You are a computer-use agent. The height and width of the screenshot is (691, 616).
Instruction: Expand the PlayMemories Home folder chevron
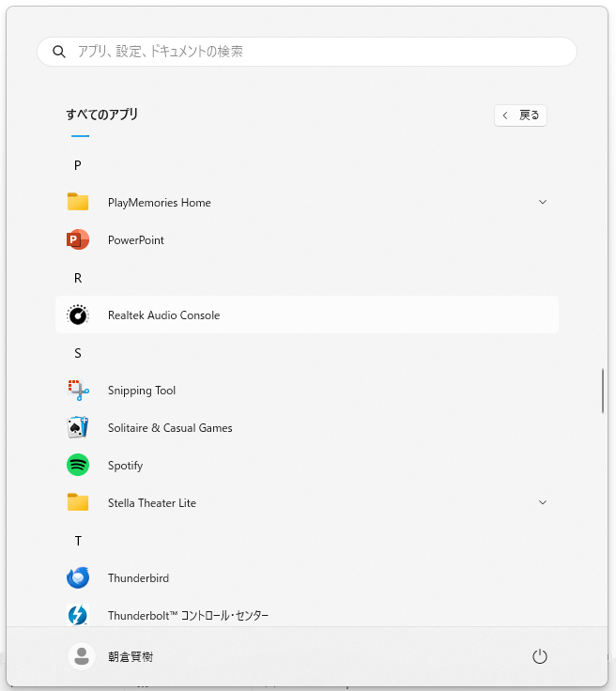point(543,202)
